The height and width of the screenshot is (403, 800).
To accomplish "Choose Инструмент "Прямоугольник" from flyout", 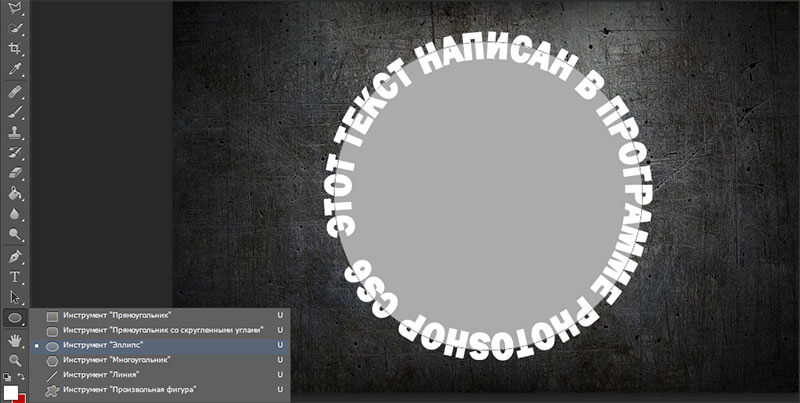I will pos(160,316).
